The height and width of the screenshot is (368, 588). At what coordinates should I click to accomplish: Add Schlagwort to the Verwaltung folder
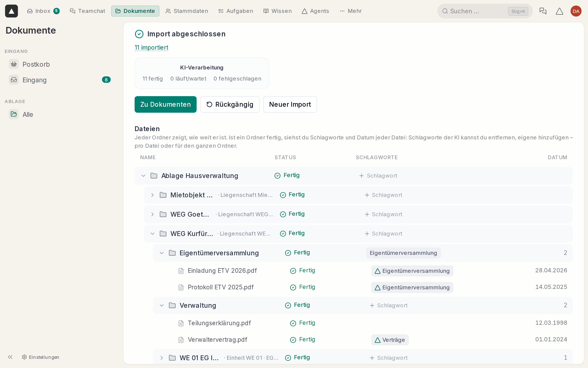389,305
